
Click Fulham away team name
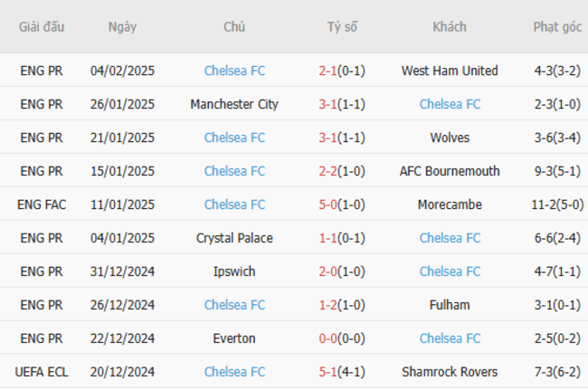tap(450, 305)
